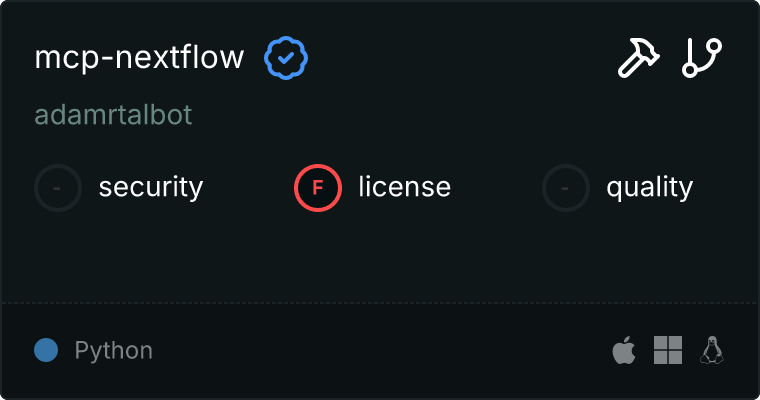
Task: Click the hammer tools icon
Action: click(x=637, y=58)
